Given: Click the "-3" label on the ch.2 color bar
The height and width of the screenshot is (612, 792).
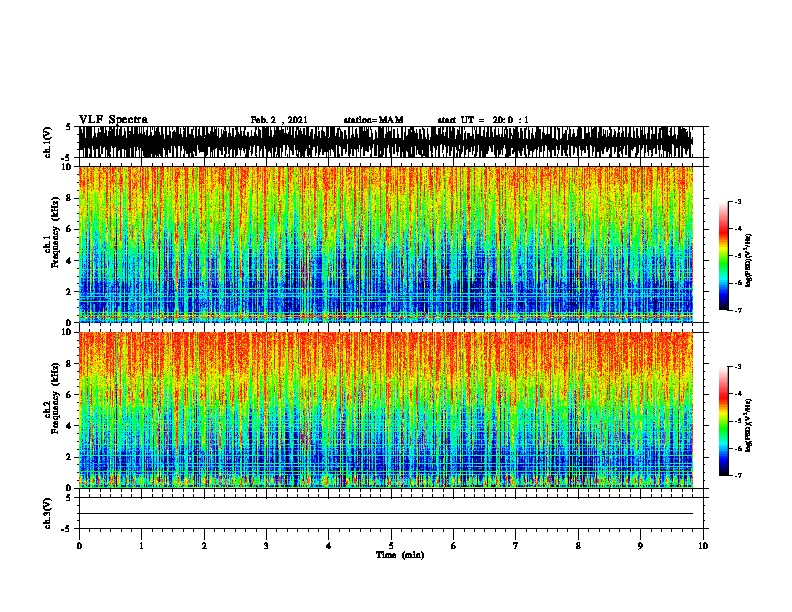Looking at the screenshot, I should coord(738,367).
